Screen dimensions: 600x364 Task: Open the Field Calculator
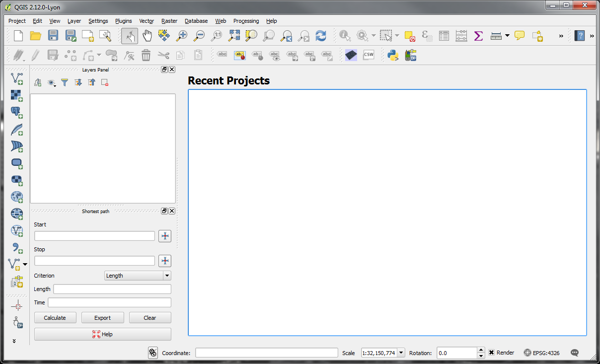[x=461, y=36]
